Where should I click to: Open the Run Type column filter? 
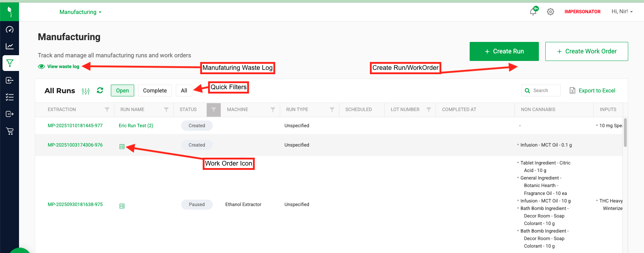[332, 110]
